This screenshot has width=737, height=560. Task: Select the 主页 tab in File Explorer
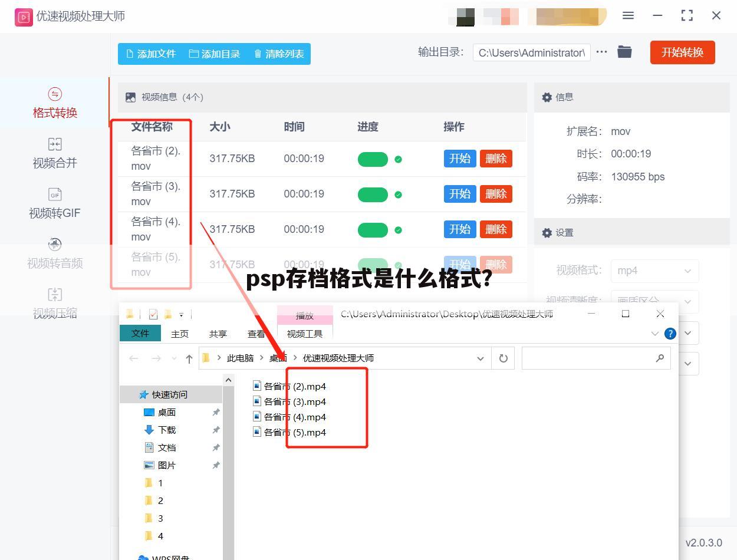click(x=180, y=334)
